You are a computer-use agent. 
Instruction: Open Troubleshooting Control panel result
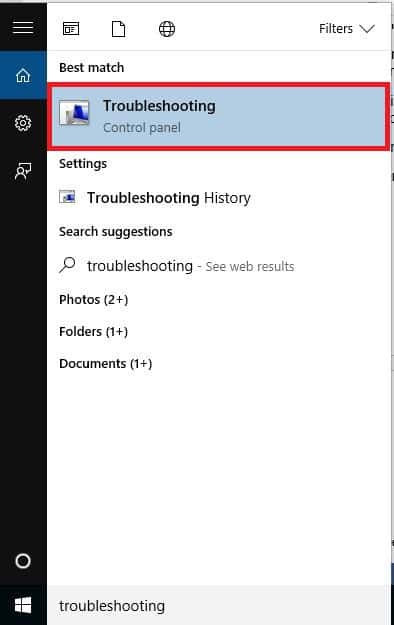pyautogui.click(x=218, y=116)
